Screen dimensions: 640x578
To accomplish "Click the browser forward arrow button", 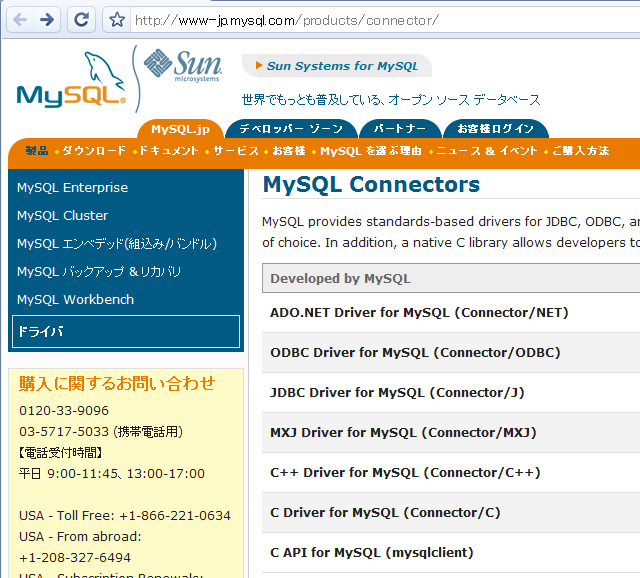I will coord(47,19).
